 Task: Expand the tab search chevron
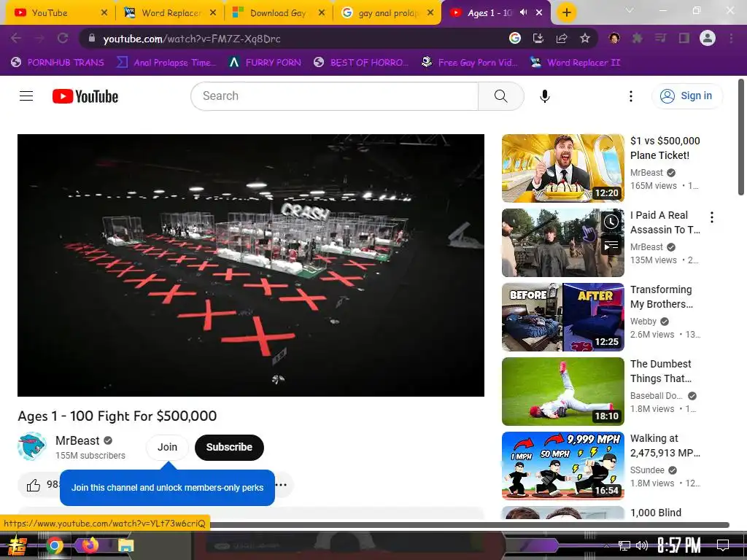pos(630,10)
